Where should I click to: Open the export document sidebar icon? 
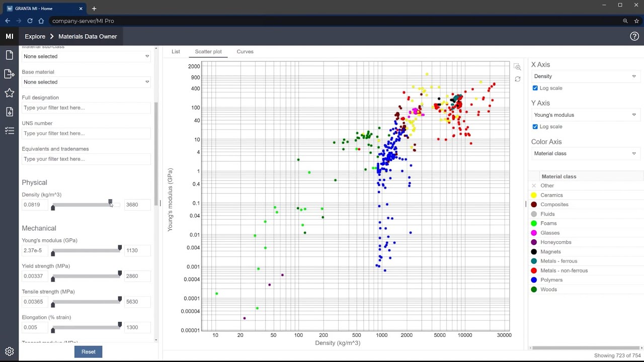coord(9,74)
